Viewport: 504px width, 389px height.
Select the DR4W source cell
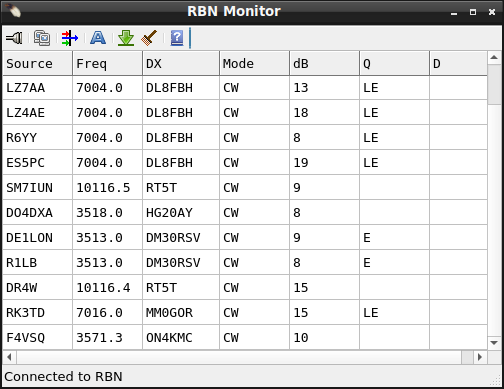[37, 288]
